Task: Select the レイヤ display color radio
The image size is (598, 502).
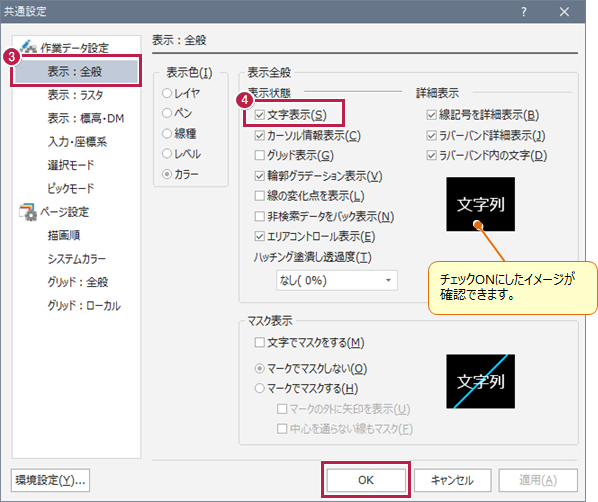Action: coord(167,93)
